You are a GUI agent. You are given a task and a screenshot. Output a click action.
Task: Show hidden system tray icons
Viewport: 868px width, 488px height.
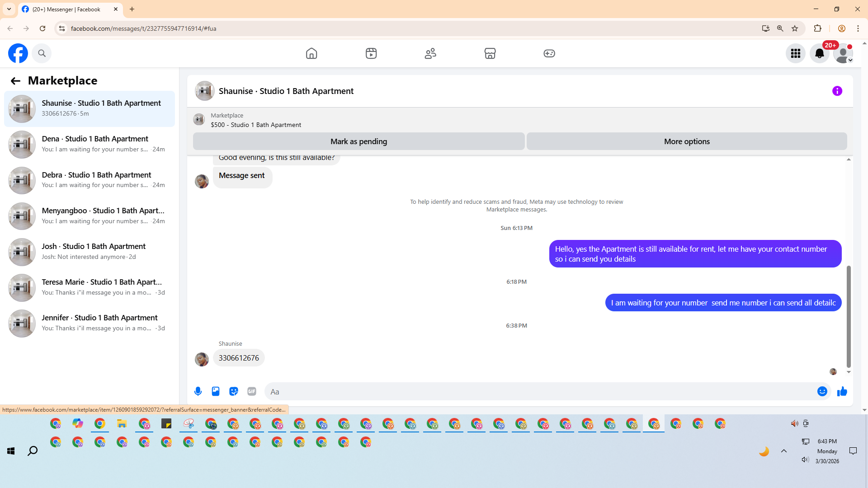[x=784, y=451]
